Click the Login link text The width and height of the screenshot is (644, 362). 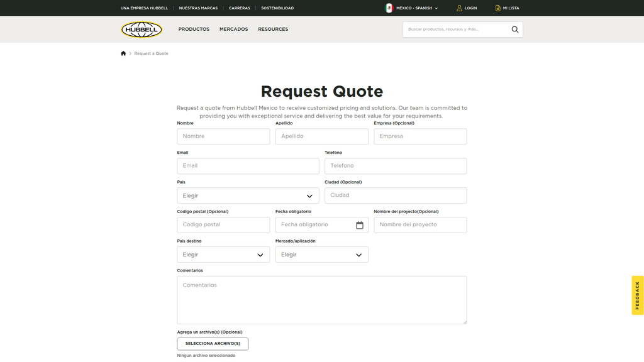pos(470,8)
